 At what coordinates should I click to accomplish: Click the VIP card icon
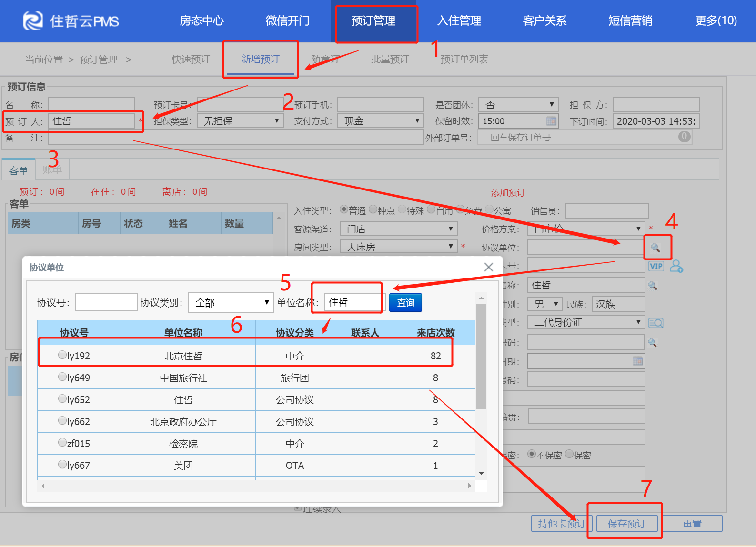656,266
